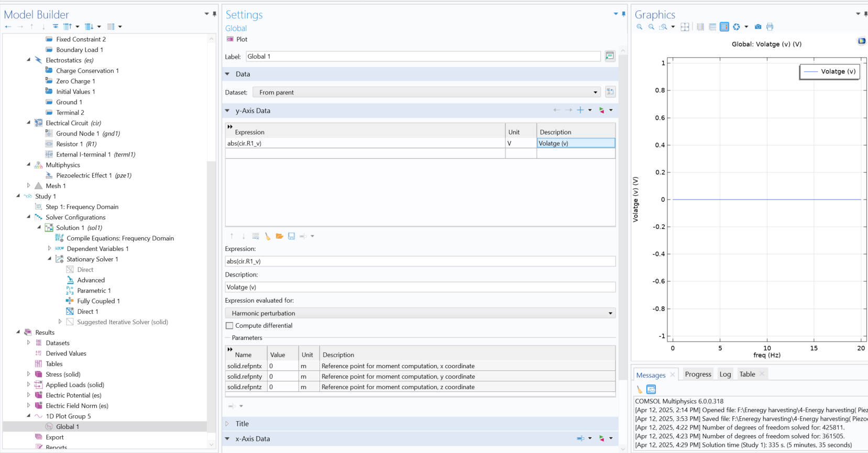Select Step 1: Frequency Domain node

(x=82, y=207)
